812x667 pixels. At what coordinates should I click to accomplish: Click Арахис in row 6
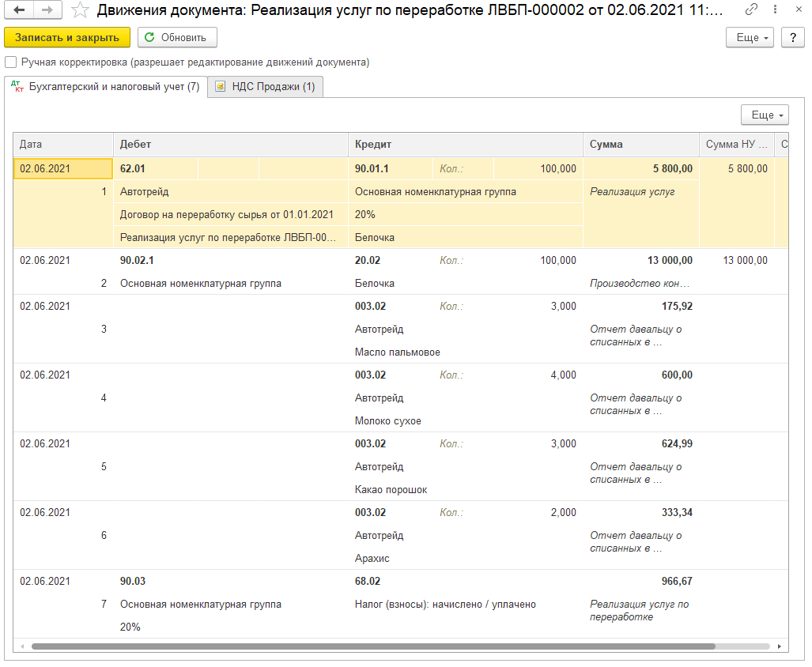(x=372, y=558)
